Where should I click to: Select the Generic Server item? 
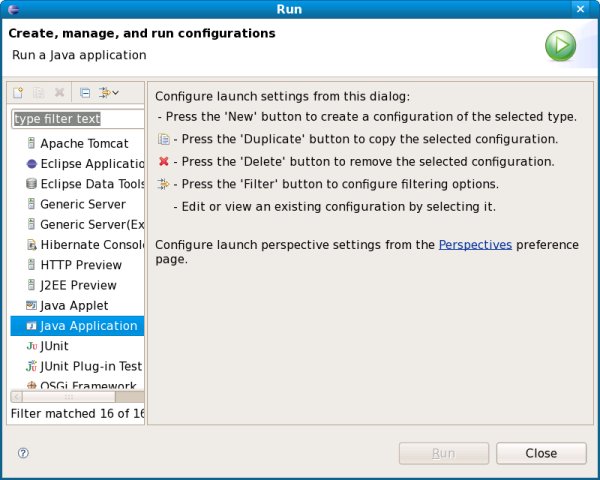click(x=82, y=204)
